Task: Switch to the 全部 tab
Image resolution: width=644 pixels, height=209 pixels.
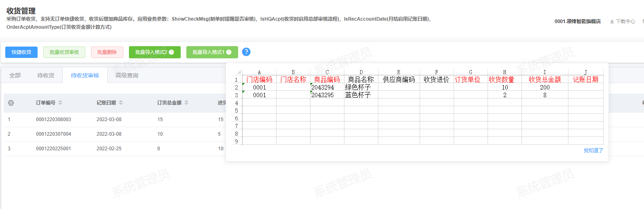Action: 15,75
